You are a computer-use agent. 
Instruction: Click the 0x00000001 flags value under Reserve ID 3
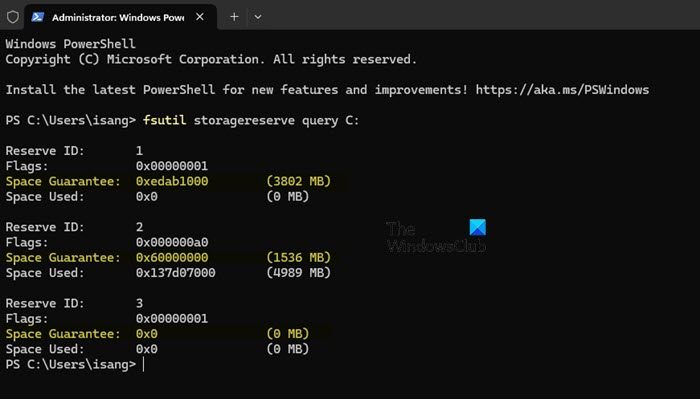click(x=172, y=319)
